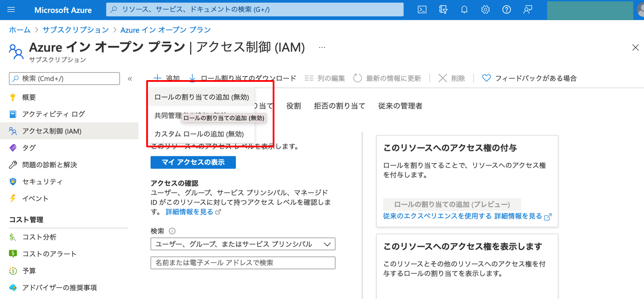The width and height of the screenshot is (644, 299).
Task: Click the shield icon beside セキュリティ
Action: tap(13, 182)
